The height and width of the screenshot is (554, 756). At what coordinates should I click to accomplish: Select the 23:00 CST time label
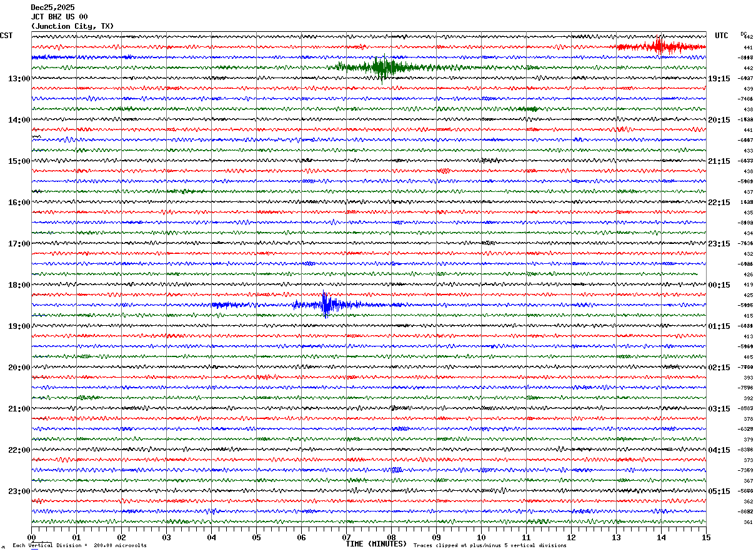tap(19, 491)
